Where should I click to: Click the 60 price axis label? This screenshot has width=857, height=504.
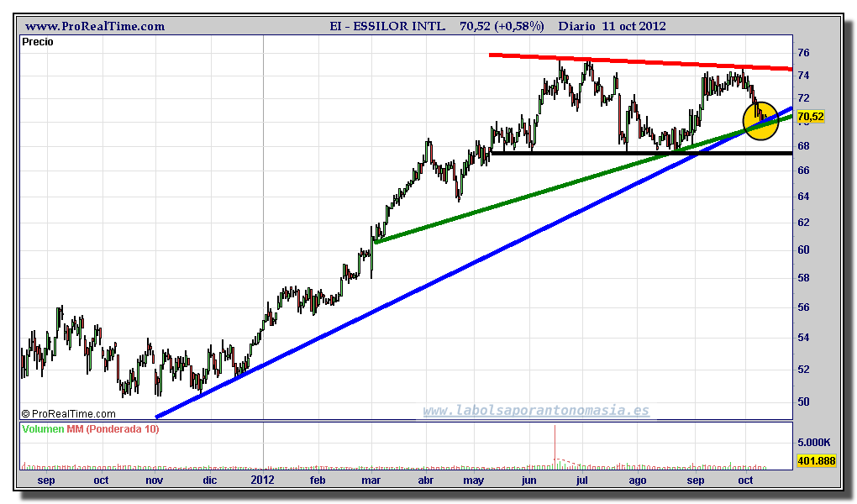click(803, 249)
